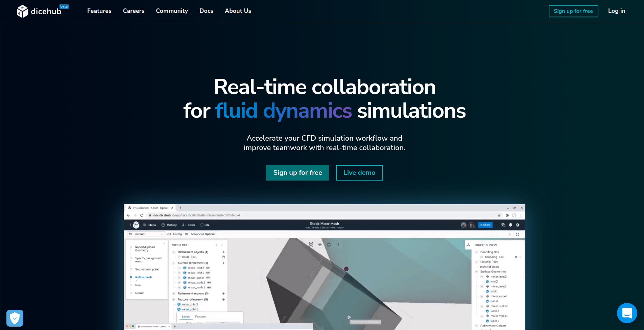Collapse the Bounding Box group
This screenshot has height=330, width=644.
click(x=476, y=252)
